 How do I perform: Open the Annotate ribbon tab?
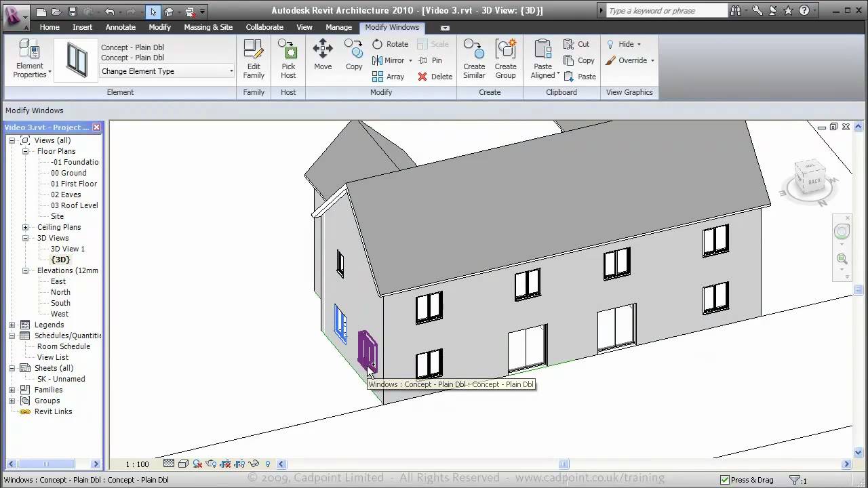[121, 27]
